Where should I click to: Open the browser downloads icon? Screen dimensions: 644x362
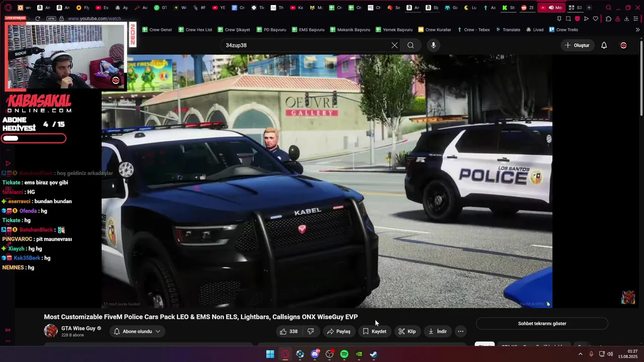pos(626,19)
